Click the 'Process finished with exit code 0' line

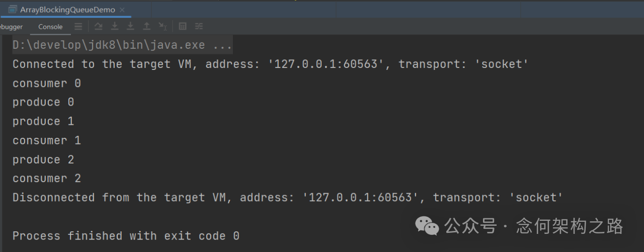(x=126, y=236)
